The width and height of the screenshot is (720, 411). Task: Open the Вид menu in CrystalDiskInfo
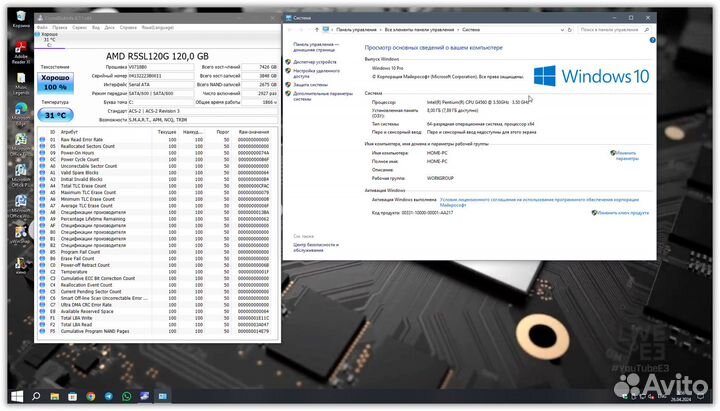(96, 28)
